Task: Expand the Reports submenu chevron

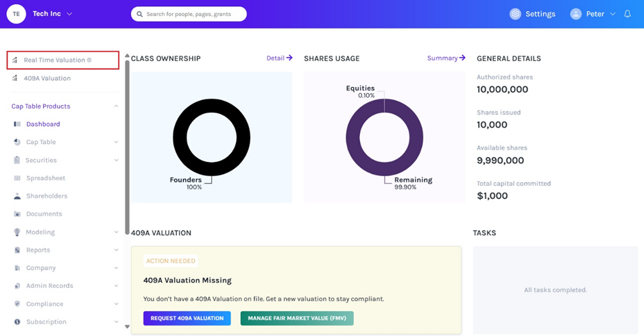Action: tap(116, 250)
